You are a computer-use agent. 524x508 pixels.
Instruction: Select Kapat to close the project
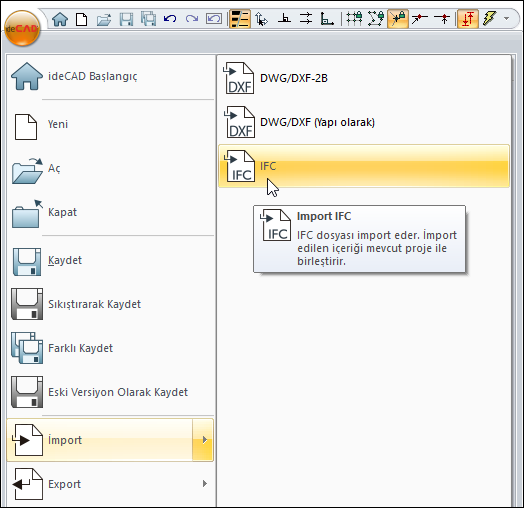(x=110, y=213)
